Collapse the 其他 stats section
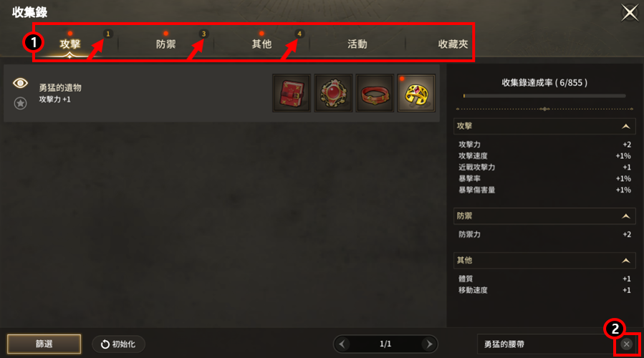Screen dimensions: 644x358 [x=625, y=261]
